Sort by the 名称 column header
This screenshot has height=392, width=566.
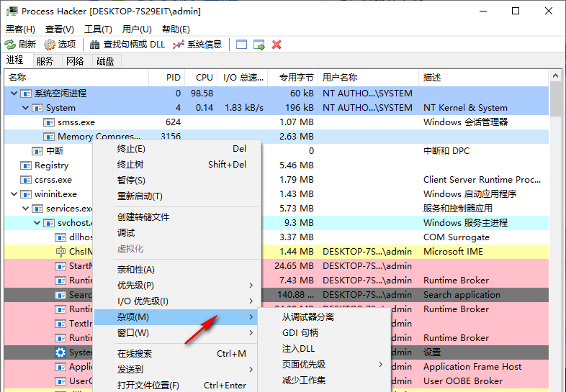tap(76, 78)
